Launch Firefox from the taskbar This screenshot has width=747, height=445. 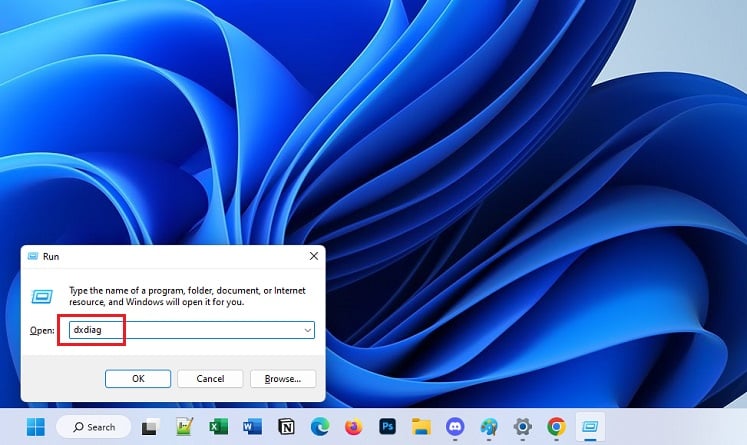(x=354, y=426)
